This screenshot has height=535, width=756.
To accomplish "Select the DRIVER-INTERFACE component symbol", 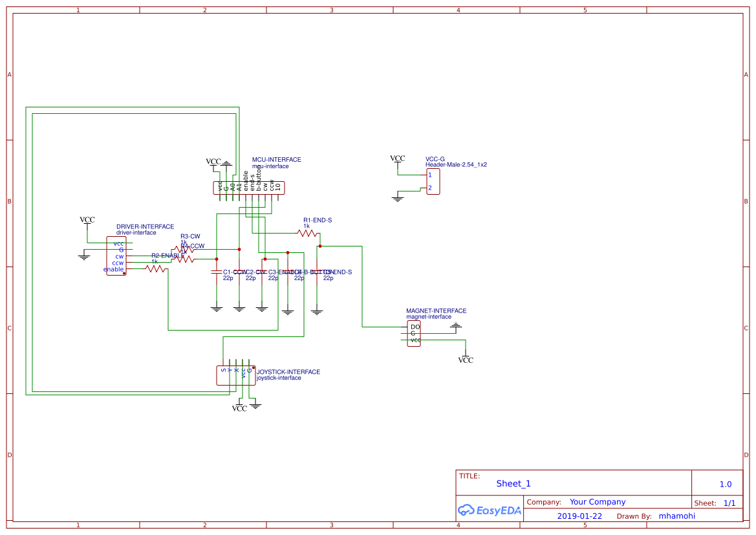I will tap(116, 256).
